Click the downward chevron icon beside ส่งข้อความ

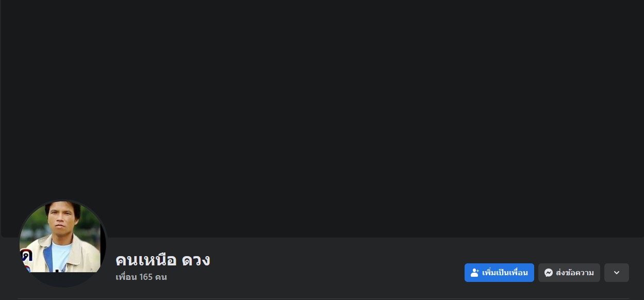(x=617, y=273)
